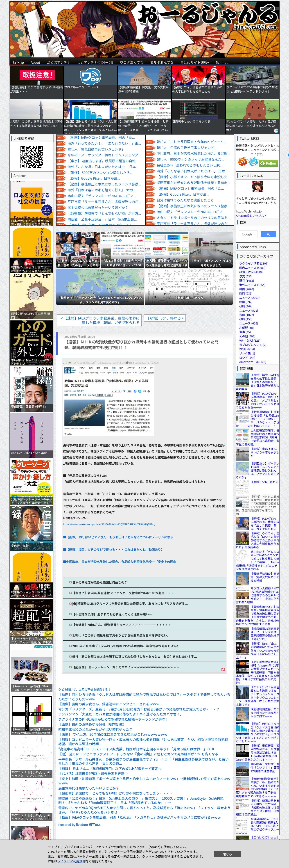Open the Amazon欲しい物リスト link
The image size is (289, 868).
coord(251,216)
